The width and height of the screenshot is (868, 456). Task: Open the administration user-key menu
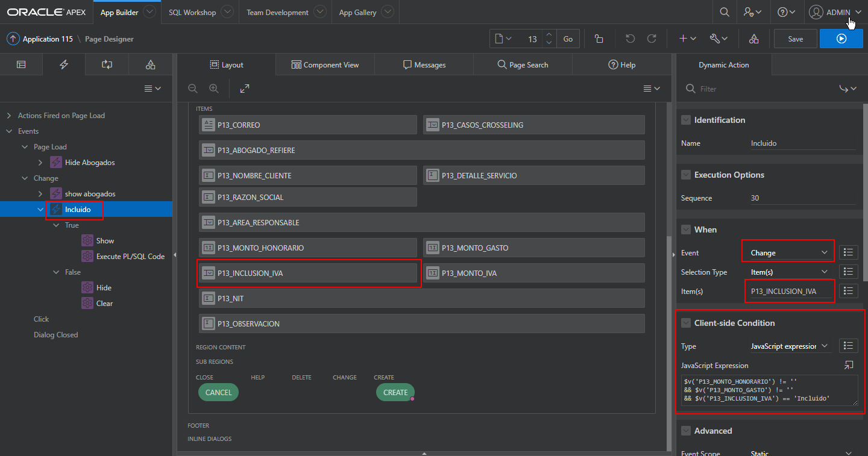752,12
